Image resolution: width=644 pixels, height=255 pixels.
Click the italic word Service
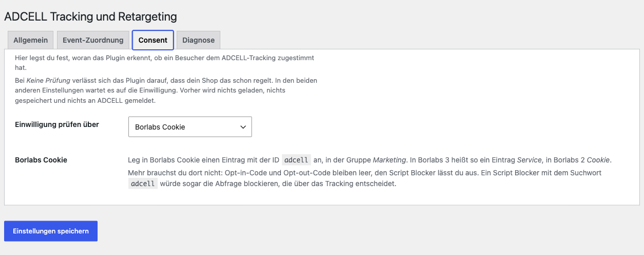coord(529,160)
